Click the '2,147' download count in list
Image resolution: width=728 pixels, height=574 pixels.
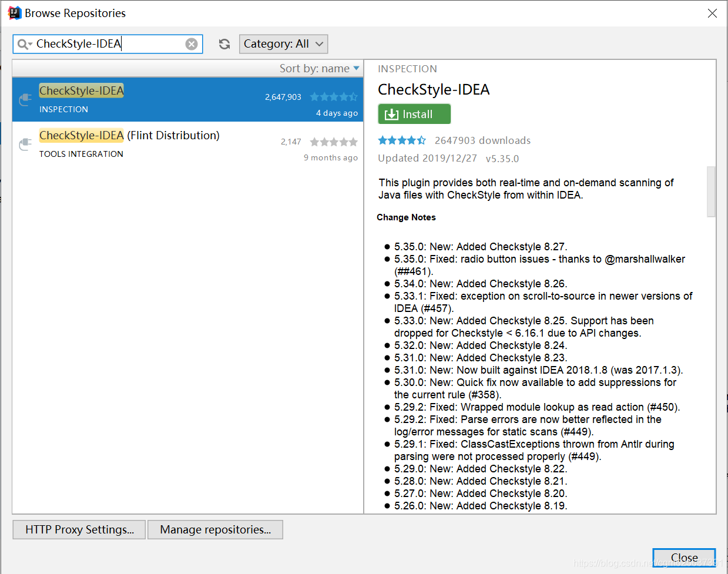pos(291,142)
